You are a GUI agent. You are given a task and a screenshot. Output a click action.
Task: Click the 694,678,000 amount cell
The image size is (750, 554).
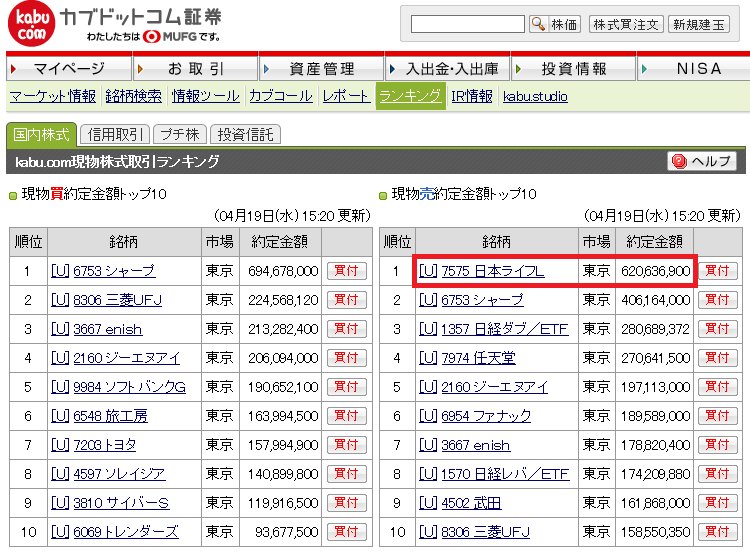tap(281, 271)
